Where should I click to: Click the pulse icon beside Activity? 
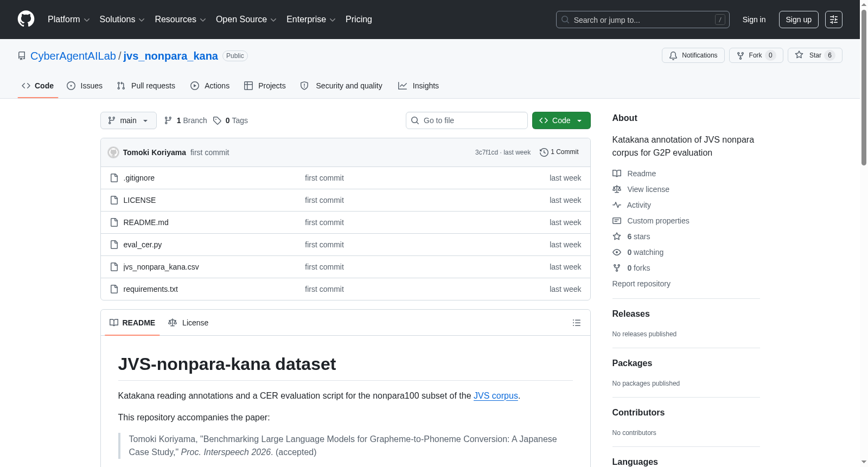tap(617, 205)
